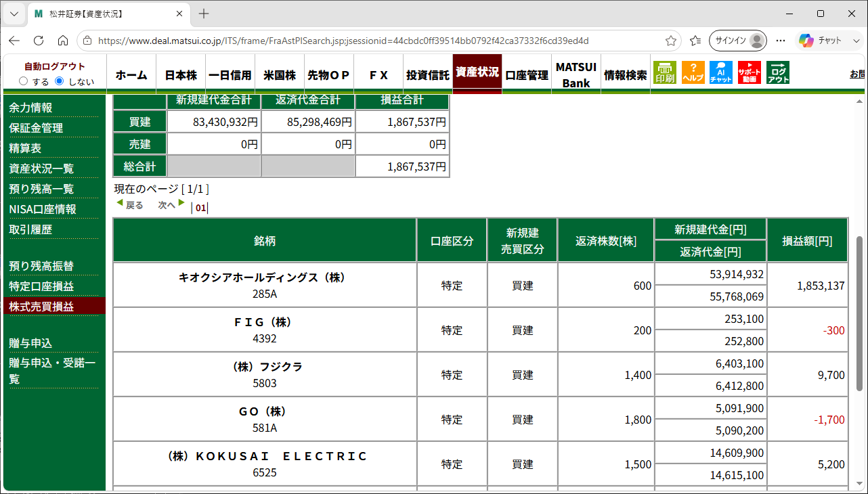The image size is (868, 494).
Task: Open the ホーム menu tab
Action: pyautogui.click(x=131, y=75)
